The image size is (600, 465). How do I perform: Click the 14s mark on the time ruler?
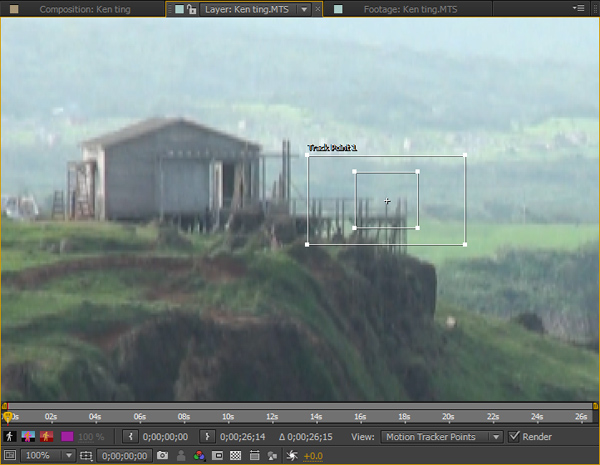click(316, 416)
